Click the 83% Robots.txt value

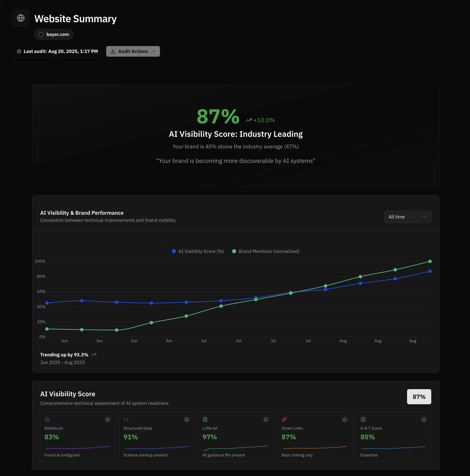pyautogui.click(x=51, y=437)
